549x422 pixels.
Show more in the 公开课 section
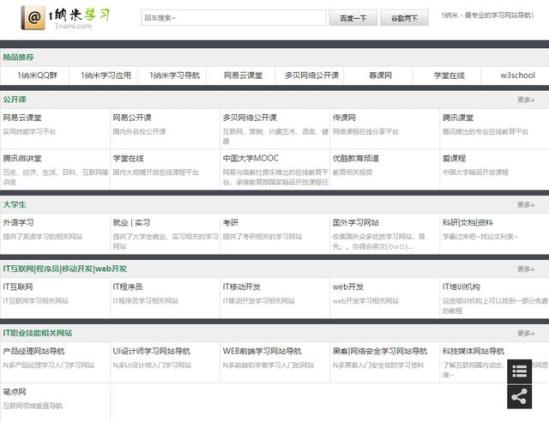(526, 100)
